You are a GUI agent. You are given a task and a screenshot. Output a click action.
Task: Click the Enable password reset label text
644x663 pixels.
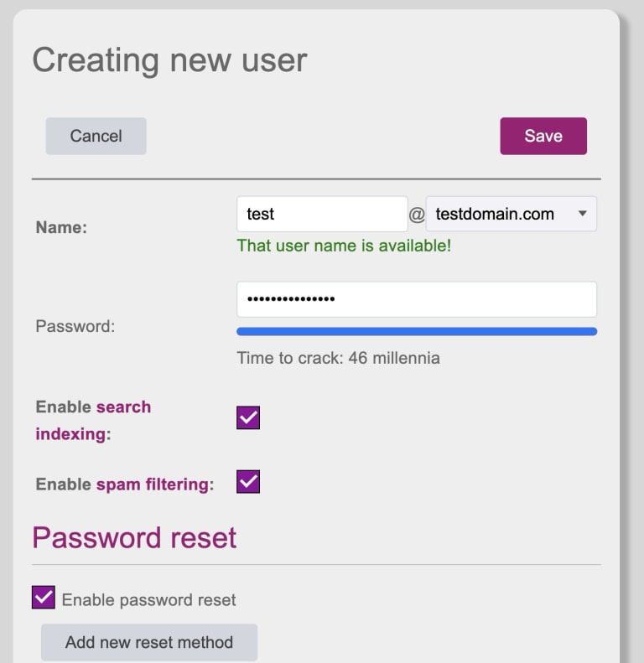click(x=149, y=600)
